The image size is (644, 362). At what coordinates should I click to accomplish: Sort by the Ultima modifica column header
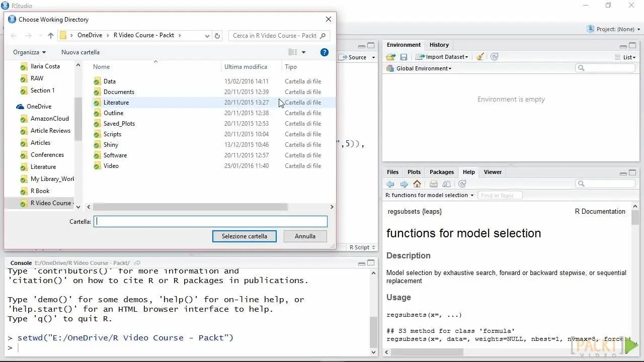point(246,67)
